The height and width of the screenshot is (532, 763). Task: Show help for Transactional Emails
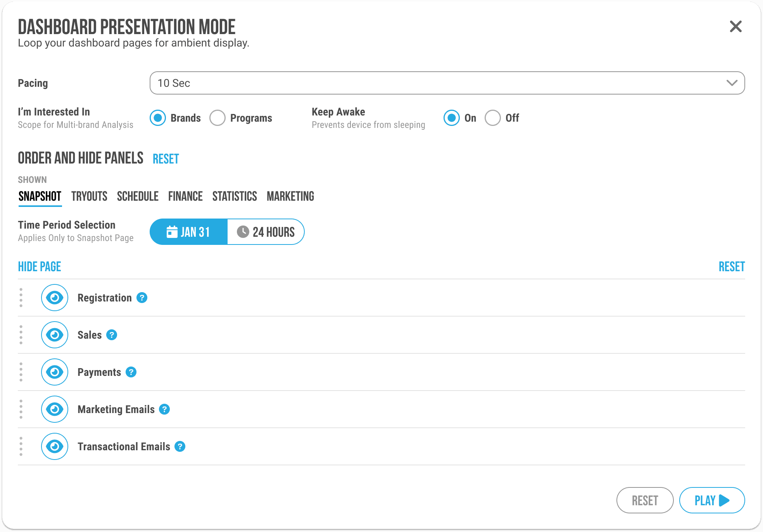(180, 446)
